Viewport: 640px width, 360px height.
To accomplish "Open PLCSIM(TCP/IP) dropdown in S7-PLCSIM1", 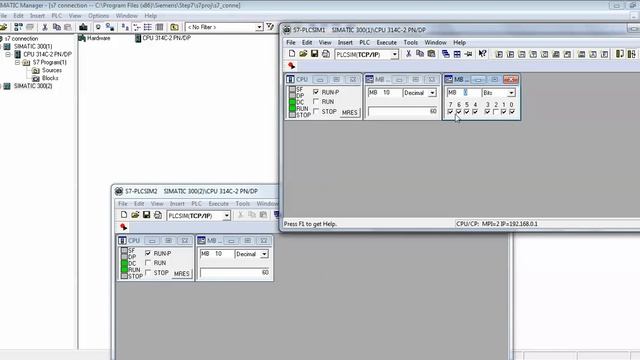I will 394,54.
